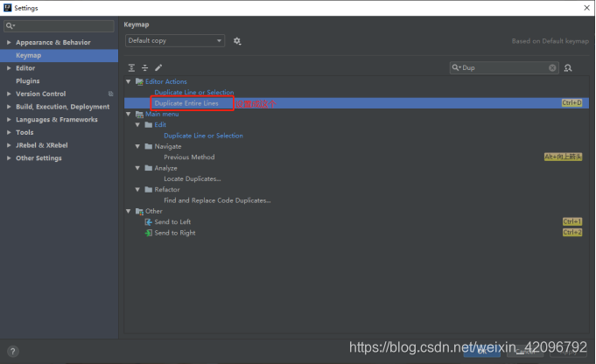Screen dimensions: 596x364
Task: Expand the Tools settings arrow
Action: tap(9, 132)
